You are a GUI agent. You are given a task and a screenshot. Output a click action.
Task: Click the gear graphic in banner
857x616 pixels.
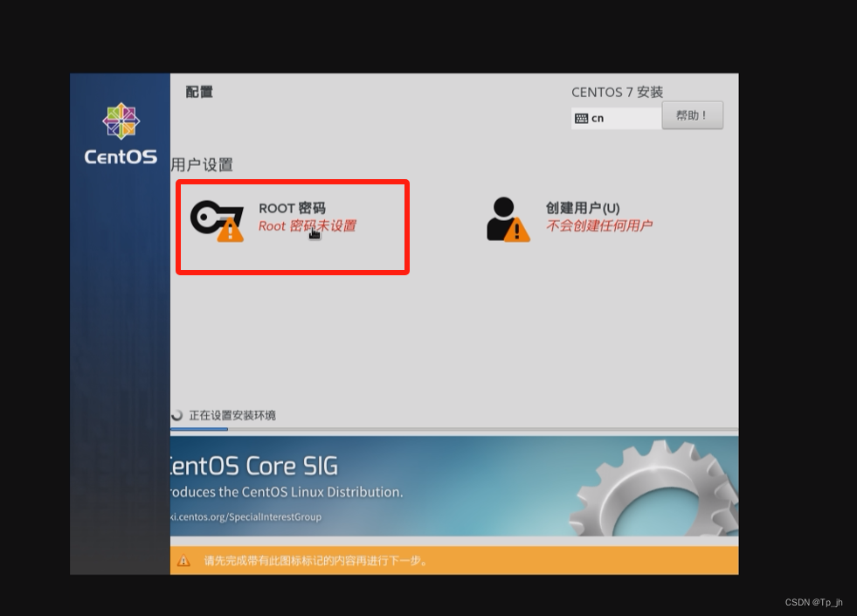click(654, 488)
